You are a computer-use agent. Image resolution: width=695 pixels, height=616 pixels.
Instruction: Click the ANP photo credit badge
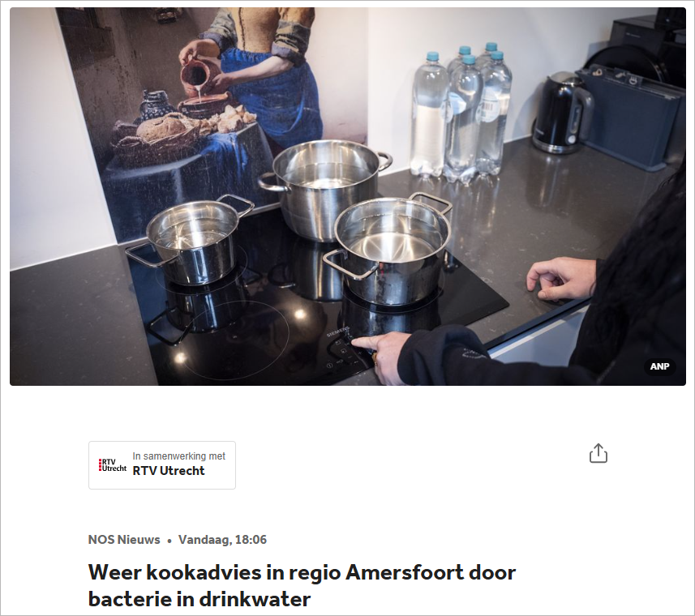pyautogui.click(x=659, y=366)
